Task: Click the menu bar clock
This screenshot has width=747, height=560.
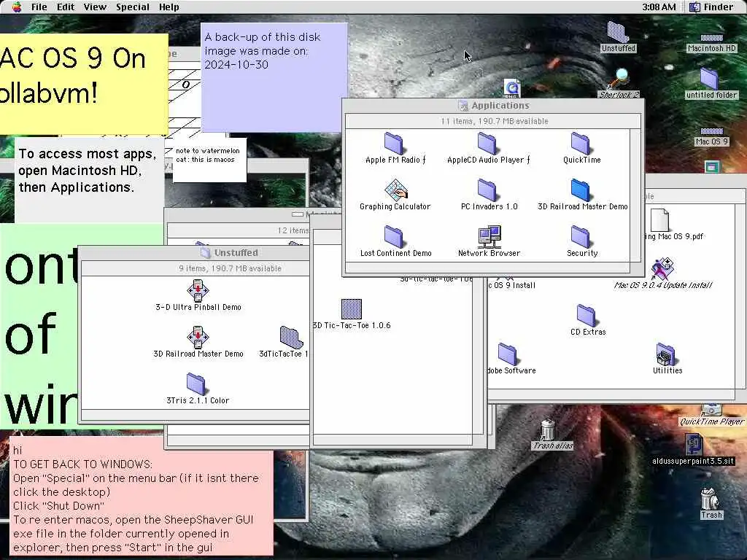Action: (659, 7)
